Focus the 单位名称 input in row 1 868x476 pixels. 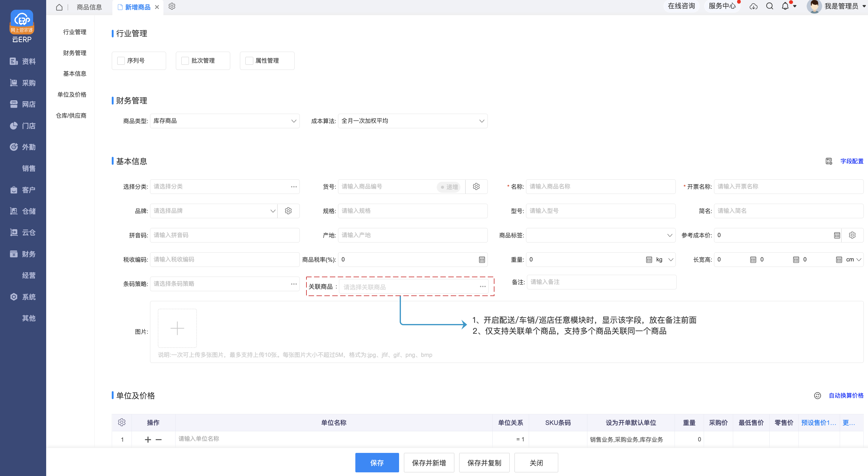(x=333, y=439)
